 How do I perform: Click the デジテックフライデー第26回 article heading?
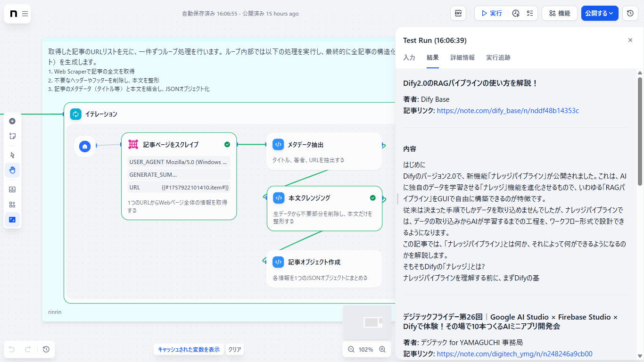click(x=510, y=321)
